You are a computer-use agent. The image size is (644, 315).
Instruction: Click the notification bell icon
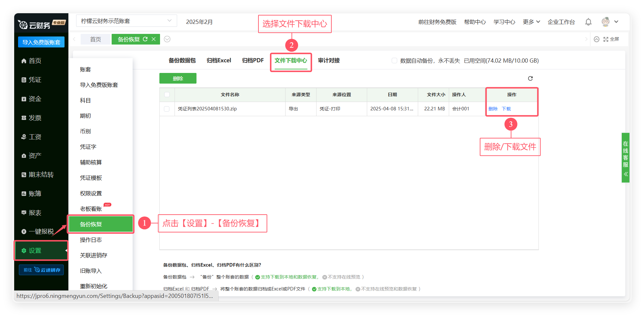coord(588,22)
